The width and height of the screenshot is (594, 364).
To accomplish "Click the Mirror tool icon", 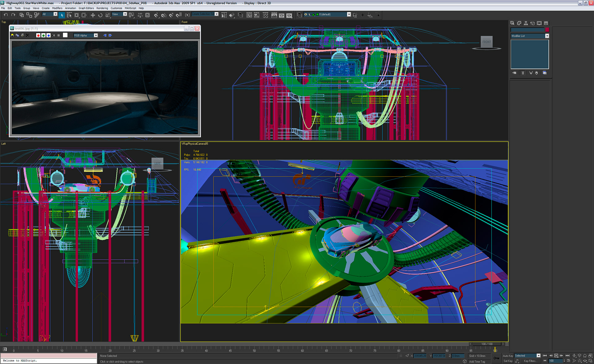I will [x=224, y=15].
